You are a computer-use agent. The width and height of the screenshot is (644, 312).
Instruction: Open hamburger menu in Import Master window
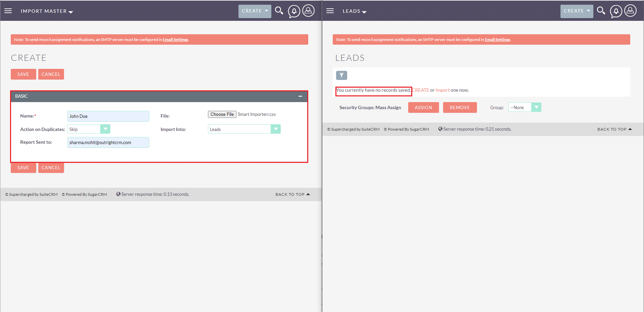pos(8,11)
